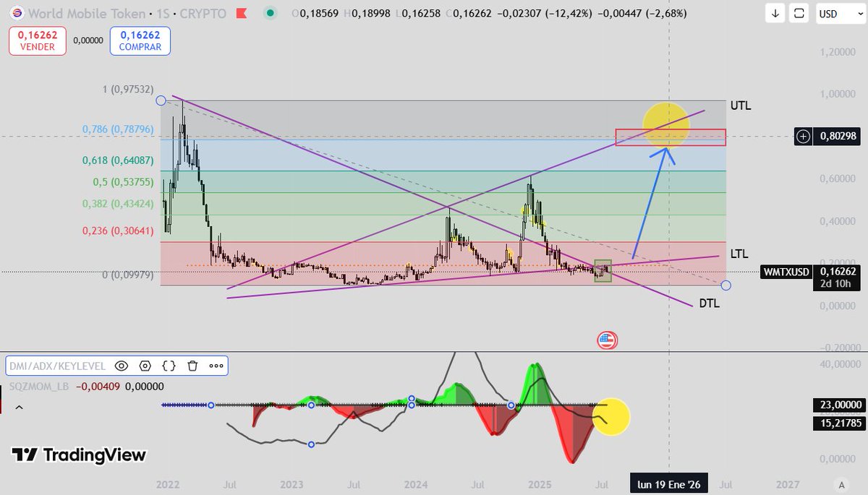Click the 'lun 19 Ene '26' date label
The height and width of the screenshot is (495, 868).
pyautogui.click(x=668, y=483)
